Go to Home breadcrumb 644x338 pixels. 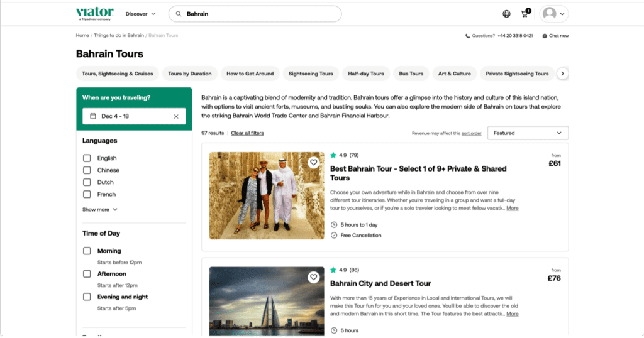pyautogui.click(x=82, y=36)
